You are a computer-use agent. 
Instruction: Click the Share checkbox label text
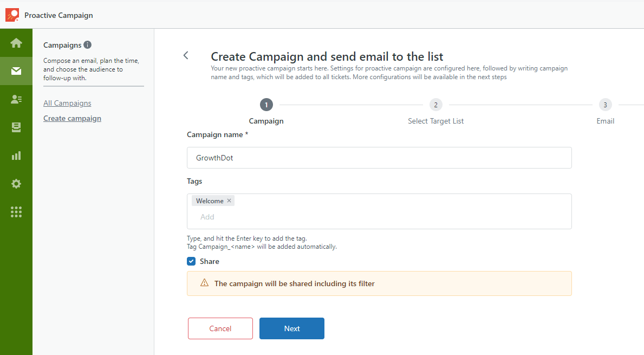[210, 261]
